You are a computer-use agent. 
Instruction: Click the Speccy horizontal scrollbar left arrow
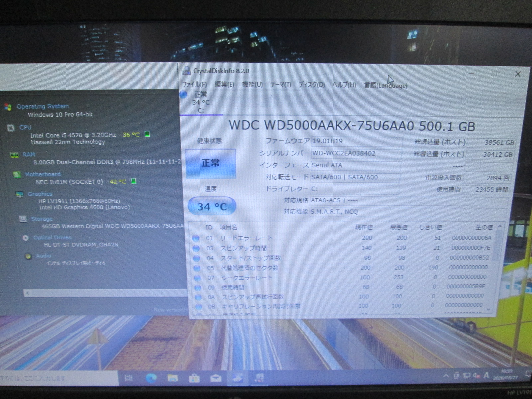click(x=28, y=293)
